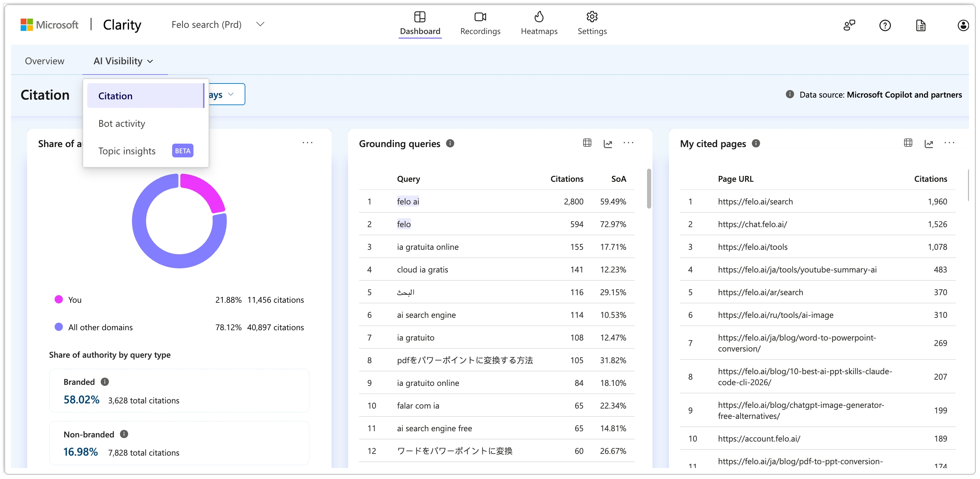Open the Heatmaps tab
The width and height of the screenshot is (980, 479).
539,24
